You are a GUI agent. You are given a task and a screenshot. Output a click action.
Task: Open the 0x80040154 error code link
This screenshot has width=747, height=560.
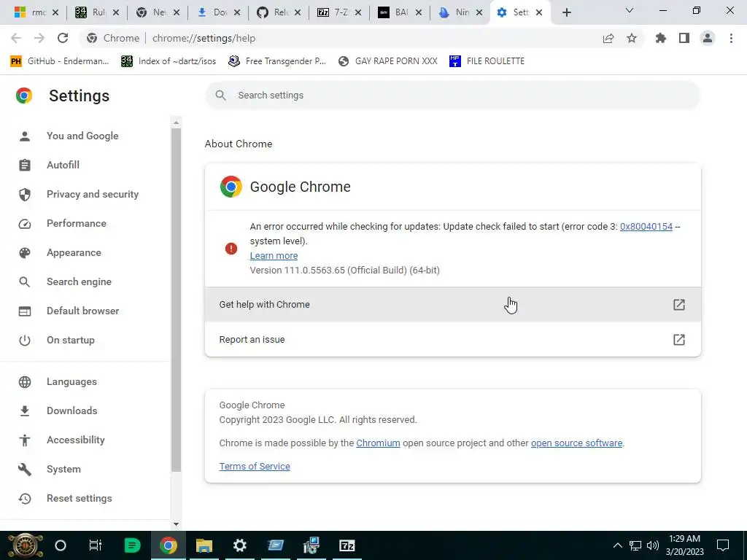[646, 227]
